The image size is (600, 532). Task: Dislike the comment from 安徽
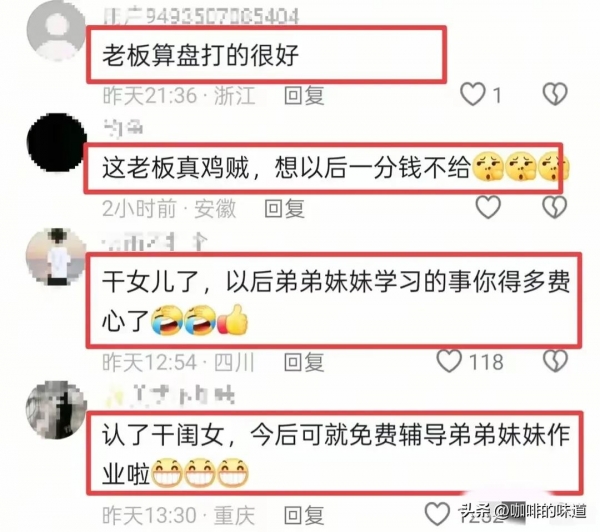pyautogui.click(x=555, y=207)
